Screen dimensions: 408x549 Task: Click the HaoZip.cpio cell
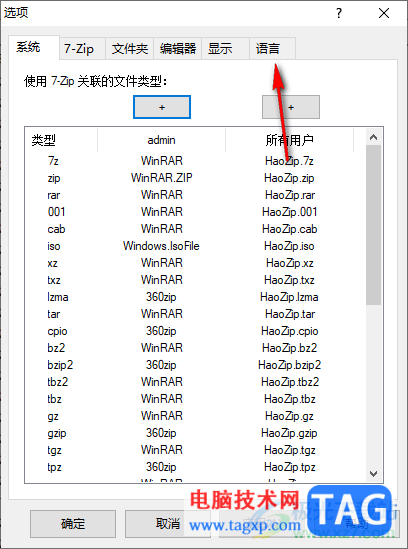click(x=290, y=331)
